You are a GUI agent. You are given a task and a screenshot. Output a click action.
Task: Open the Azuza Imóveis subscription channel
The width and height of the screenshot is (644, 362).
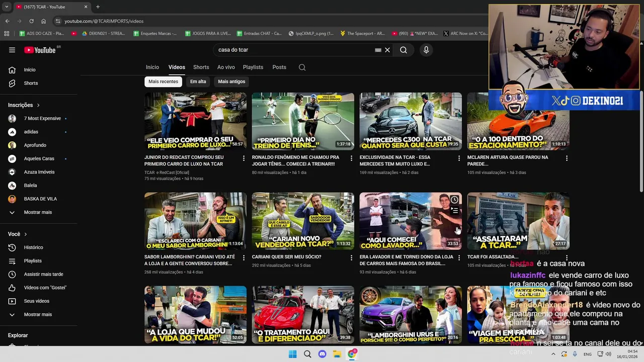point(39,172)
